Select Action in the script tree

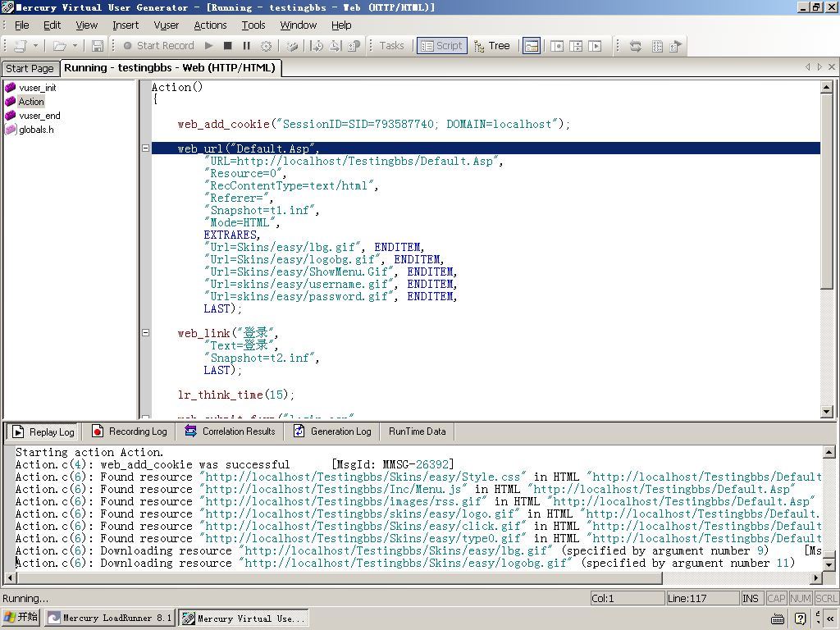[x=31, y=102]
